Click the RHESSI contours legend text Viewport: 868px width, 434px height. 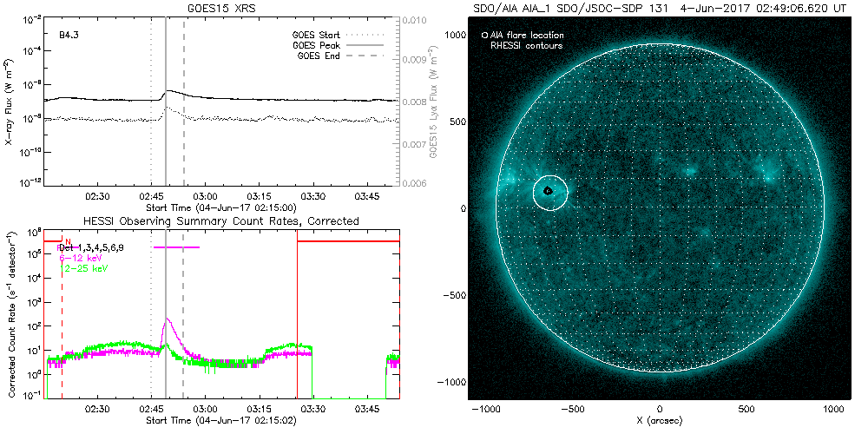point(527,45)
